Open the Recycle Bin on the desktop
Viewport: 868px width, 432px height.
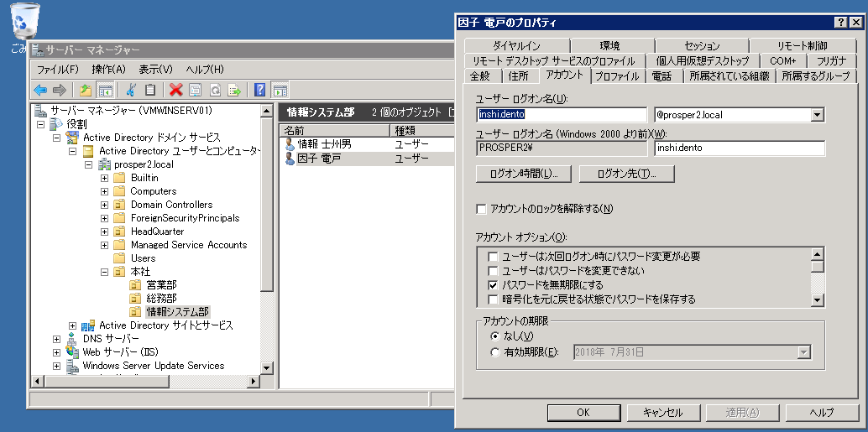coord(25,21)
